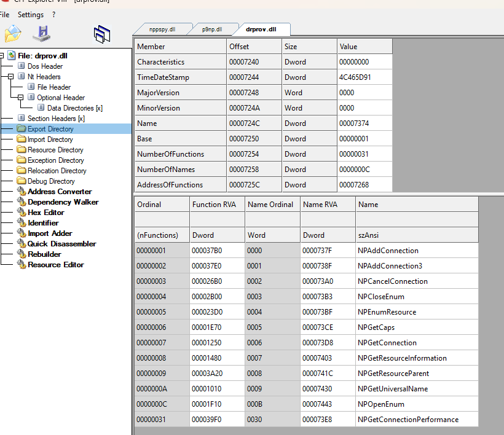Screen dimensions: 504x435
Task: Open the Settings menu
Action: 31,15
